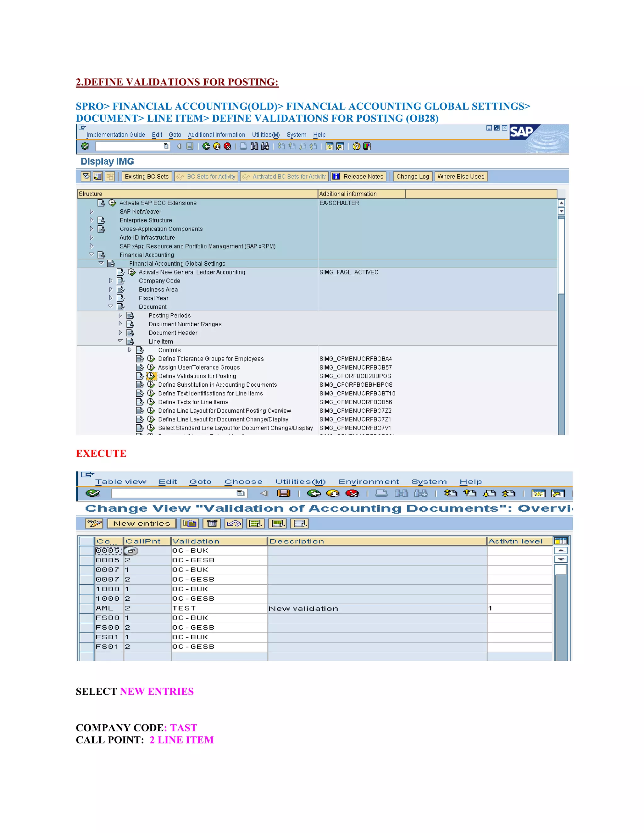Click the Expand All icon below Display IMG title
644x833 pixels.
tap(86, 176)
